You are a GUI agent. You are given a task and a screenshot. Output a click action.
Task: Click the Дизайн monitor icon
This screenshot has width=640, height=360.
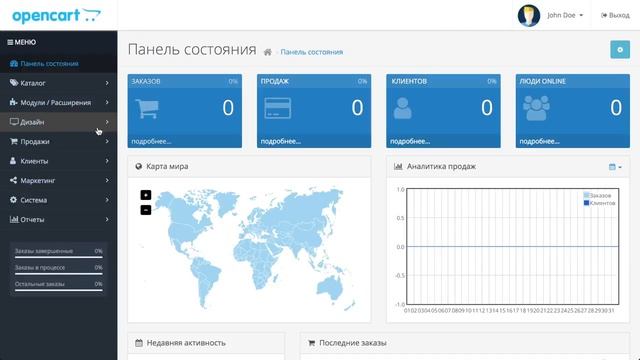point(14,122)
